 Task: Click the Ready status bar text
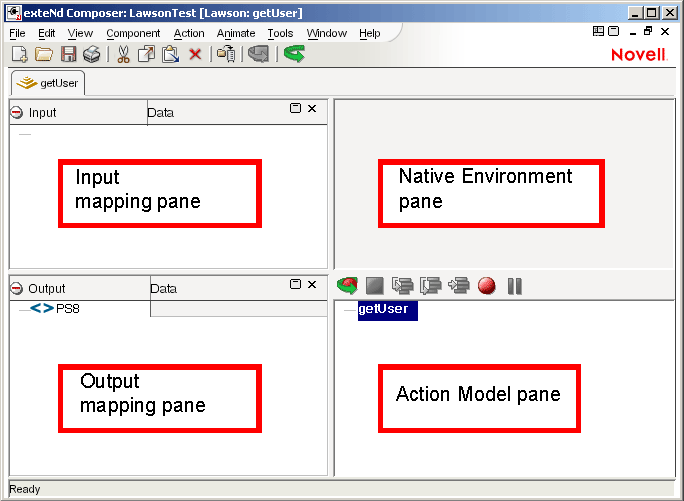(x=24, y=489)
